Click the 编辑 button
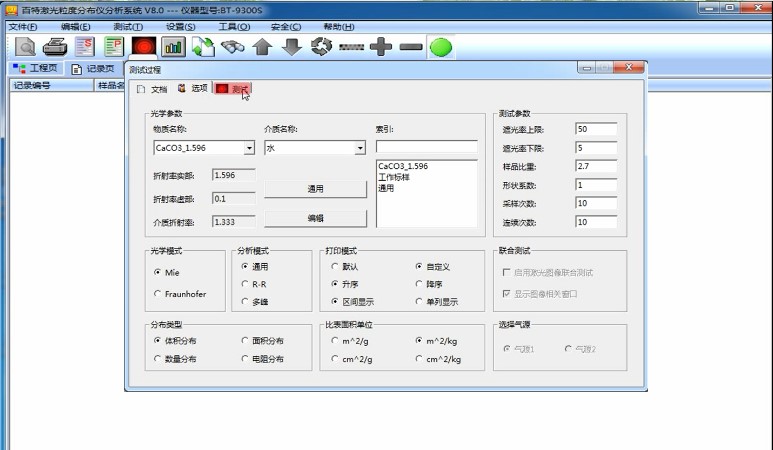The width and height of the screenshot is (773, 450). [315, 218]
